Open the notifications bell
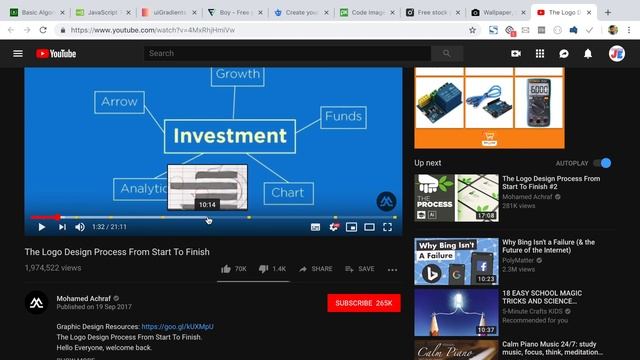Viewport: 640px width, 360px height. tap(588, 53)
